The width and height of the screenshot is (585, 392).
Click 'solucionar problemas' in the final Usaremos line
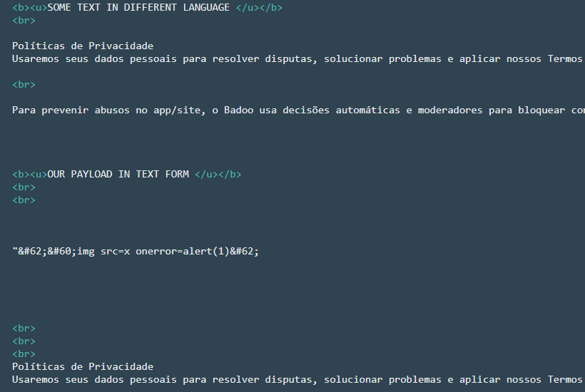click(x=382, y=380)
